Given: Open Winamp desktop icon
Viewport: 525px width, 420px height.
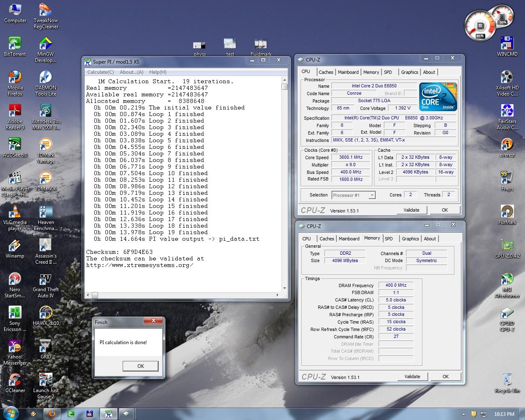Looking at the screenshot, I should tap(15, 249).
